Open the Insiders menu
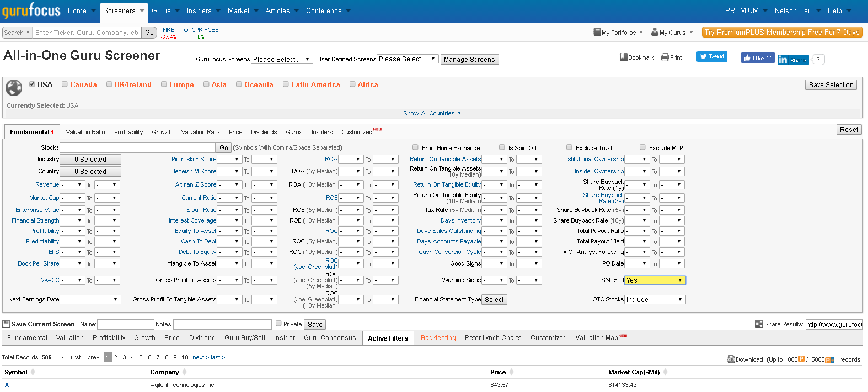The height and width of the screenshot is (392, 868). click(x=203, y=10)
